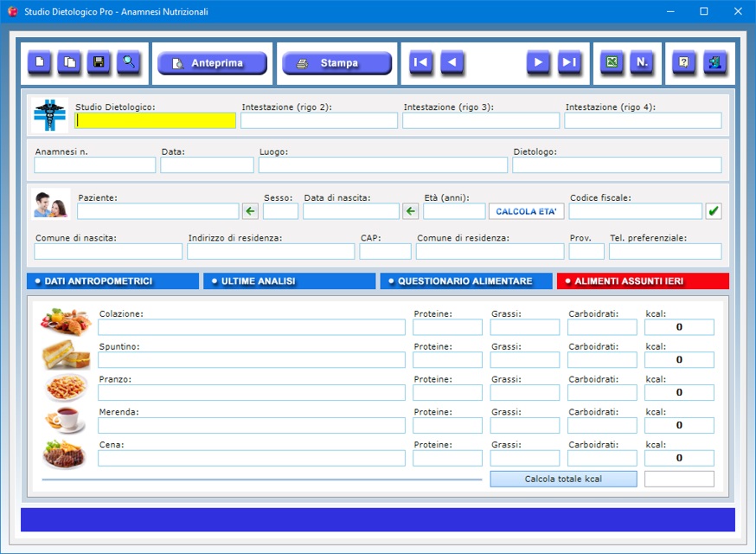Go to the next record
Viewport: 756px width, 554px height.
(539, 62)
